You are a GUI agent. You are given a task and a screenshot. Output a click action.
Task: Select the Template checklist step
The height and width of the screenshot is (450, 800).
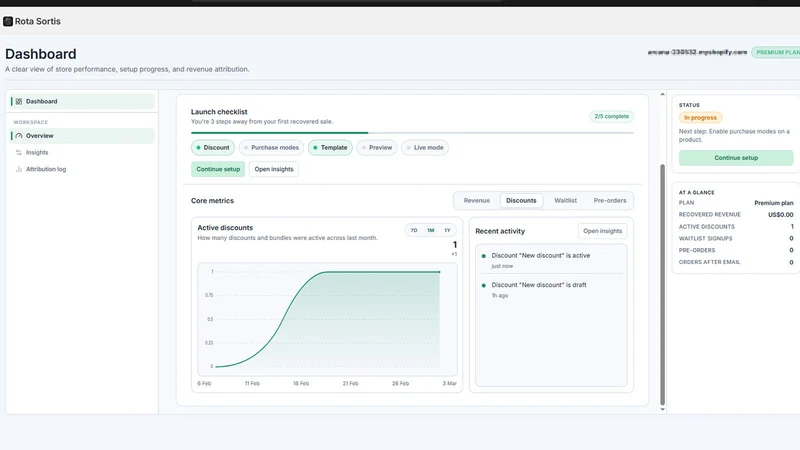330,147
